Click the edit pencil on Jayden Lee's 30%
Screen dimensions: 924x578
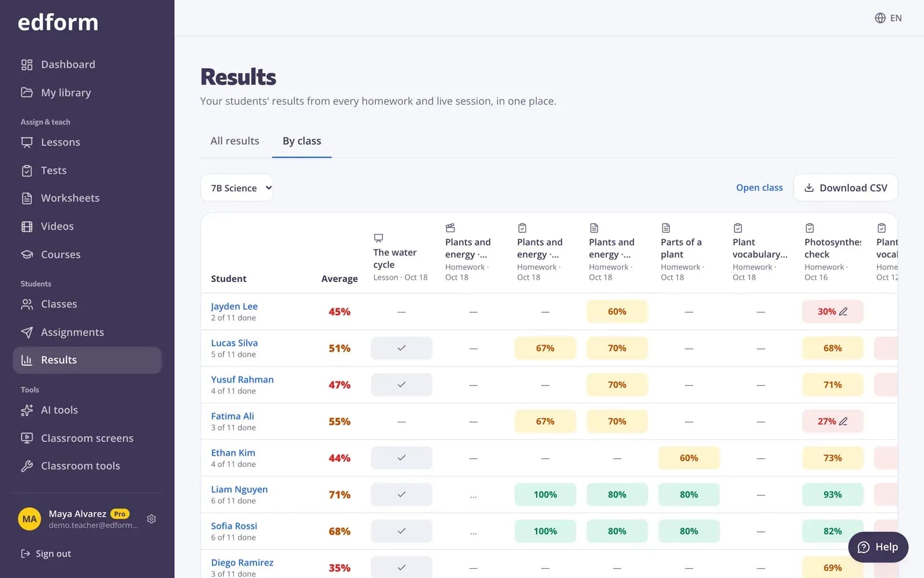843,312
